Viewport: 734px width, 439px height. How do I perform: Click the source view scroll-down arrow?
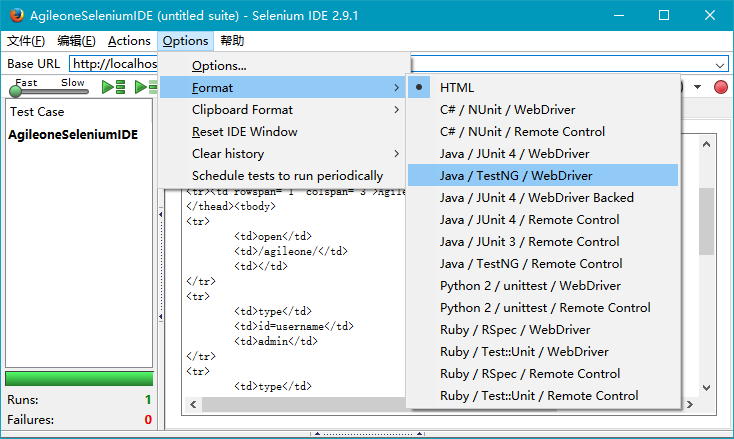click(x=706, y=388)
